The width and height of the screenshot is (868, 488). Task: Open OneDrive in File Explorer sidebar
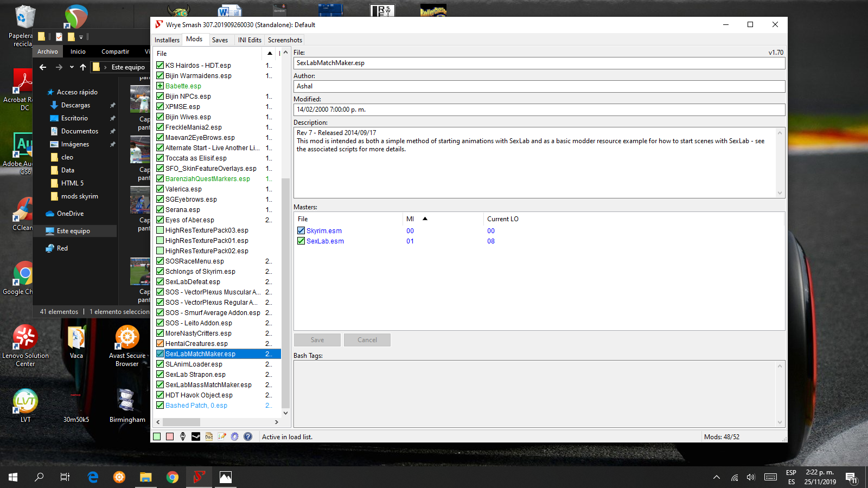tap(70, 214)
